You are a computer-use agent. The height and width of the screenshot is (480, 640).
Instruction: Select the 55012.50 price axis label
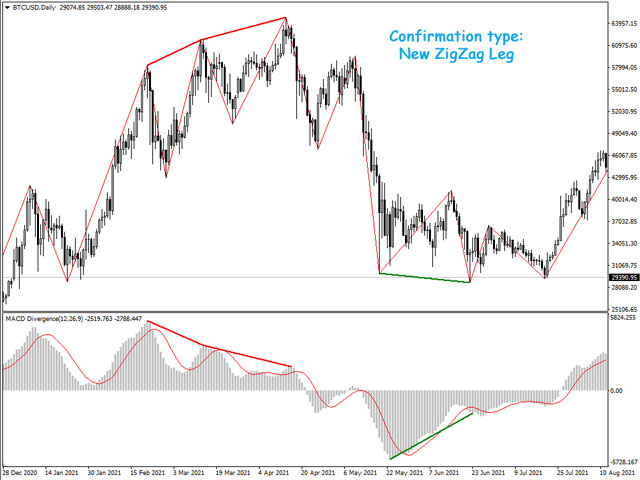(624, 89)
